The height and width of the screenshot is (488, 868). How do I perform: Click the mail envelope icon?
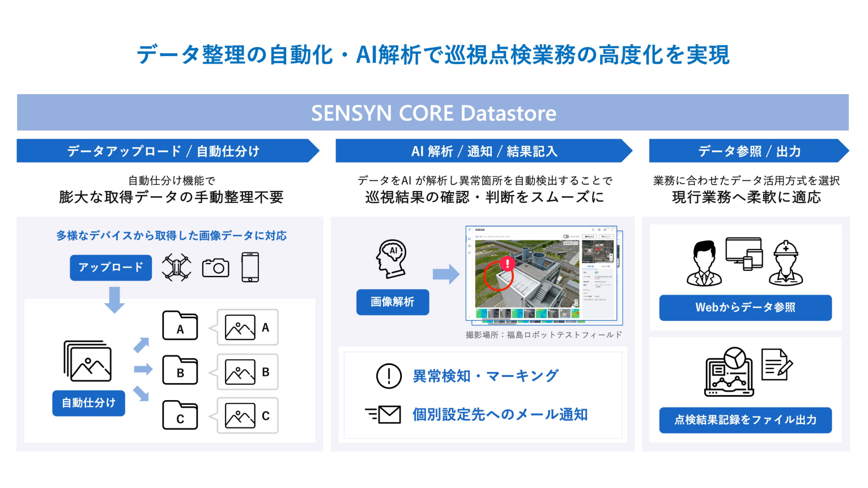coord(384,415)
